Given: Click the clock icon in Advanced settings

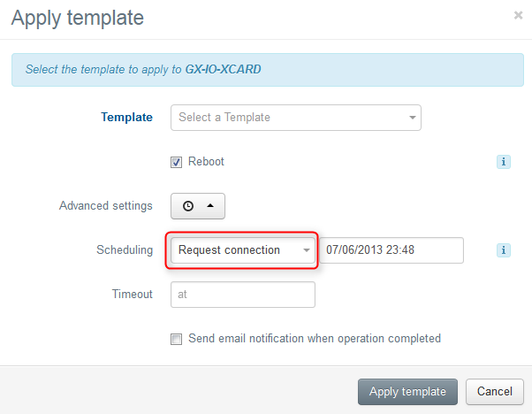Looking at the screenshot, I should point(188,206).
